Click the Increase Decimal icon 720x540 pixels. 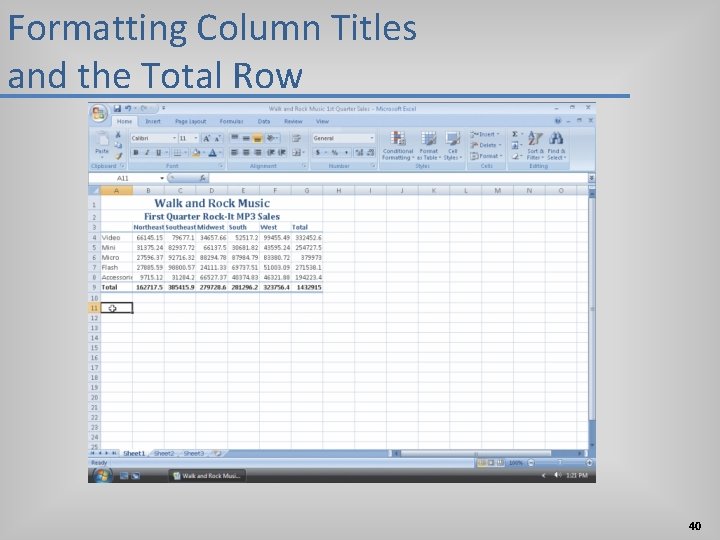(359, 152)
